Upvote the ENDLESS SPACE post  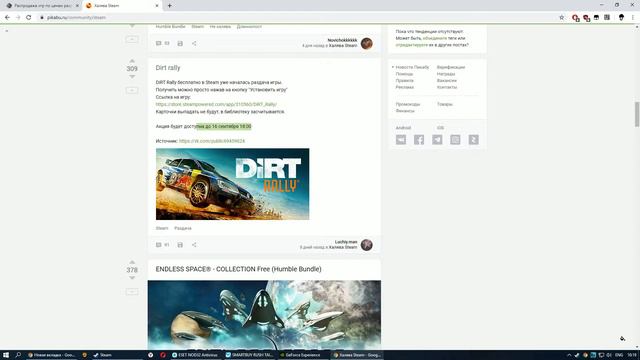pyautogui.click(x=132, y=262)
